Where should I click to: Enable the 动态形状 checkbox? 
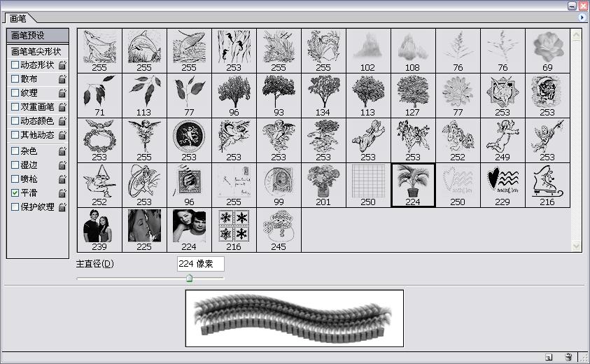pyautogui.click(x=15, y=64)
